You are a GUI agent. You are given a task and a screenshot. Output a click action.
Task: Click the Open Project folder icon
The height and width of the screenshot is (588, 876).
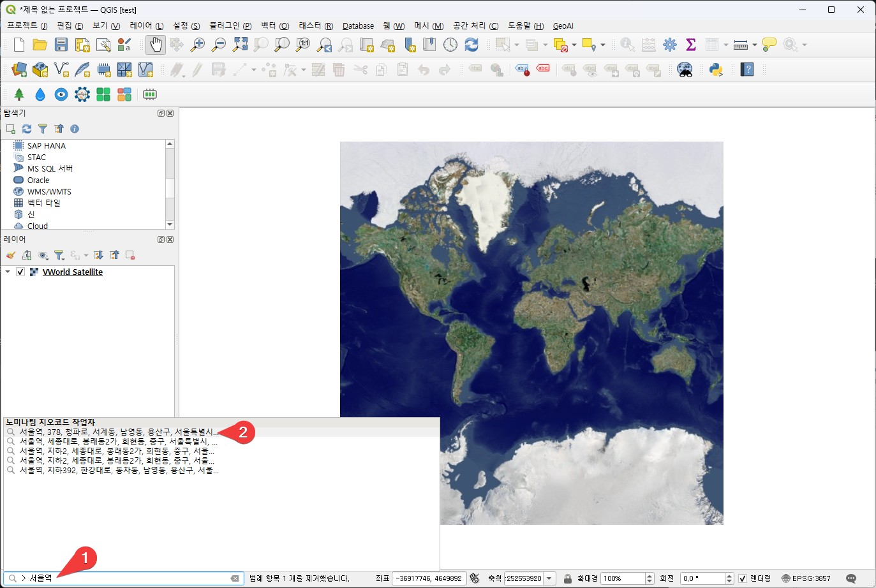tap(40, 45)
